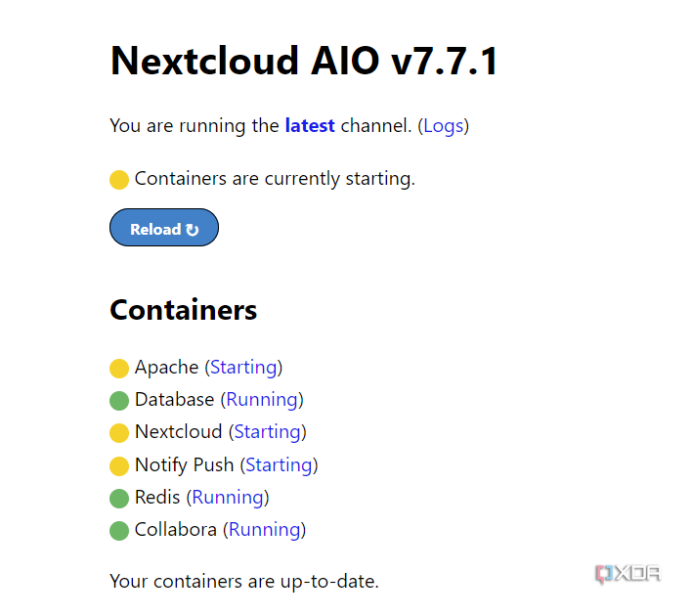Open Notify Push Starting status link
This screenshot has width=692, height=616.
tap(279, 465)
